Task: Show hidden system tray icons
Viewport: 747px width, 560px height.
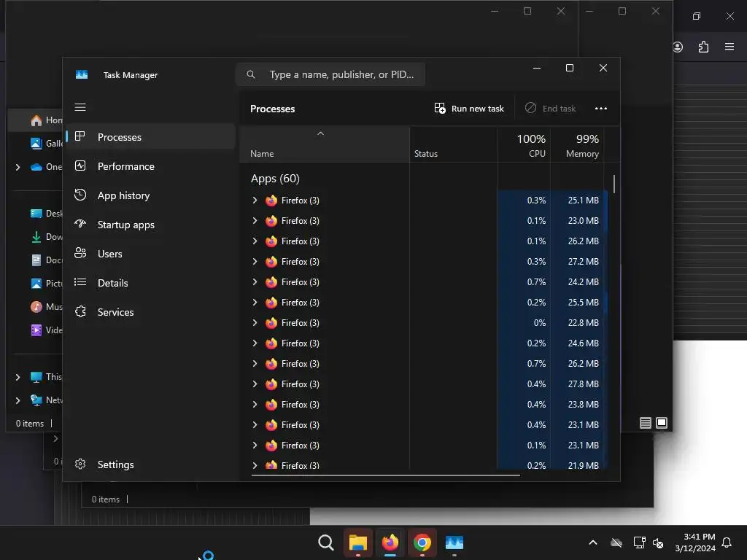Action: (x=593, y=542)
